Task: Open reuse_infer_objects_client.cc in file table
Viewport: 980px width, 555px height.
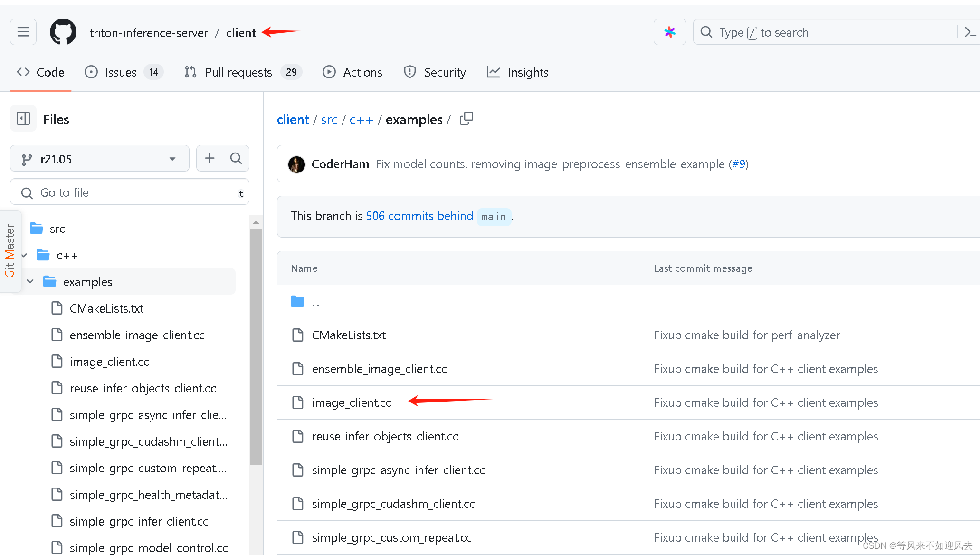Action: [385, 436]
